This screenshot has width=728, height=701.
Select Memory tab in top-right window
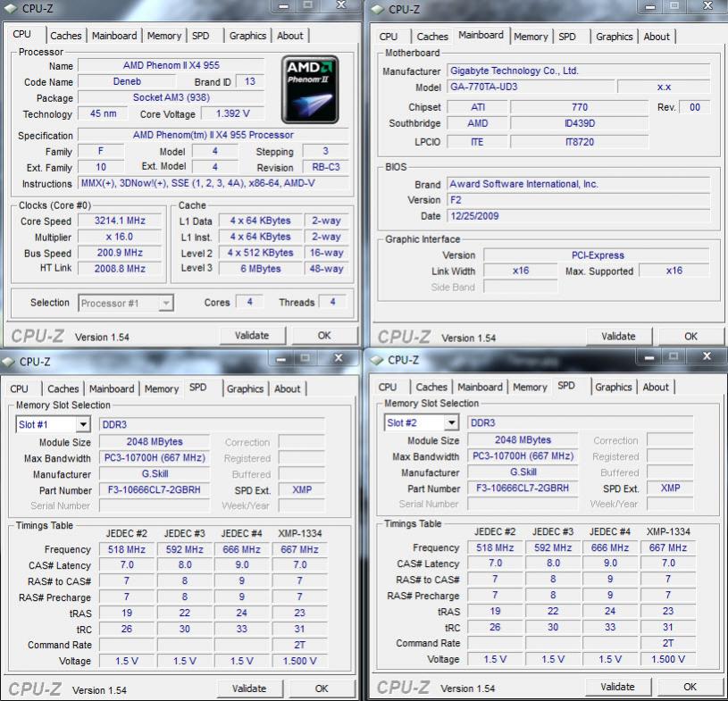click(x=531, y=37)
